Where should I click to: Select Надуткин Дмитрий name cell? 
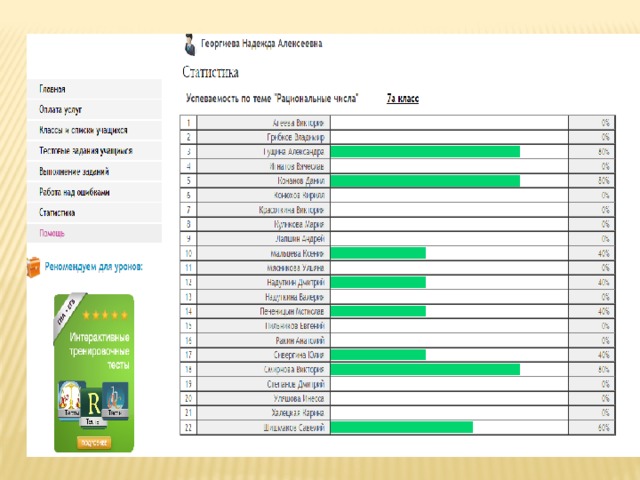click(264, 282)
